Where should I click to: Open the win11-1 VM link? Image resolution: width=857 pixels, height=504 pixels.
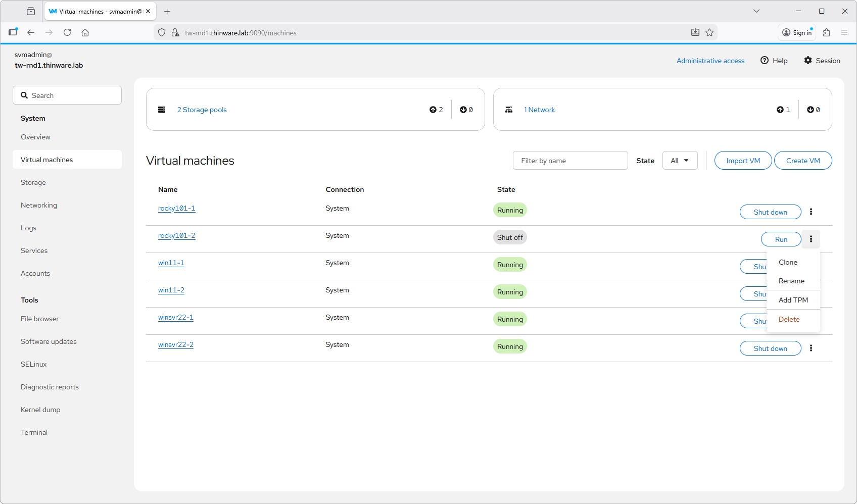click(x=171, y=263)
